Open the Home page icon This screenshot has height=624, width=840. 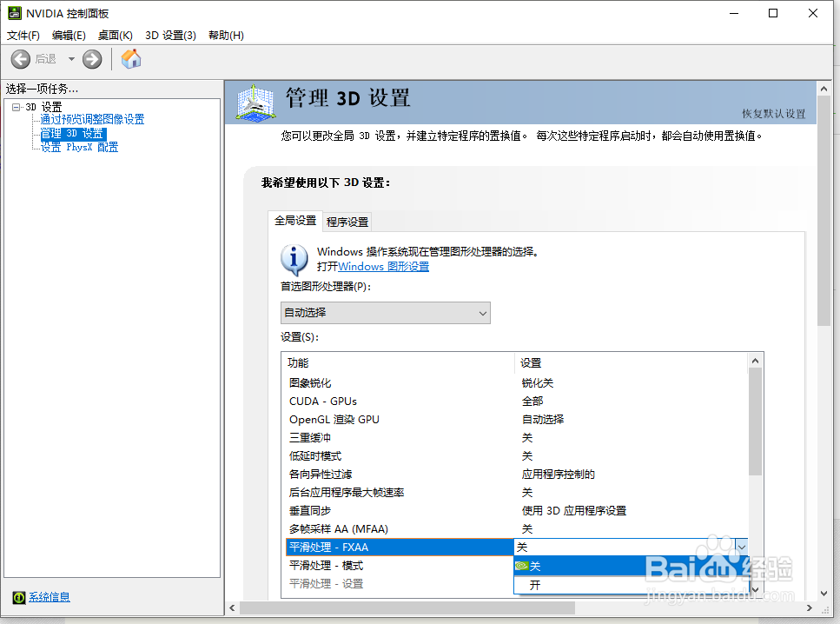(x=130, y=59)
